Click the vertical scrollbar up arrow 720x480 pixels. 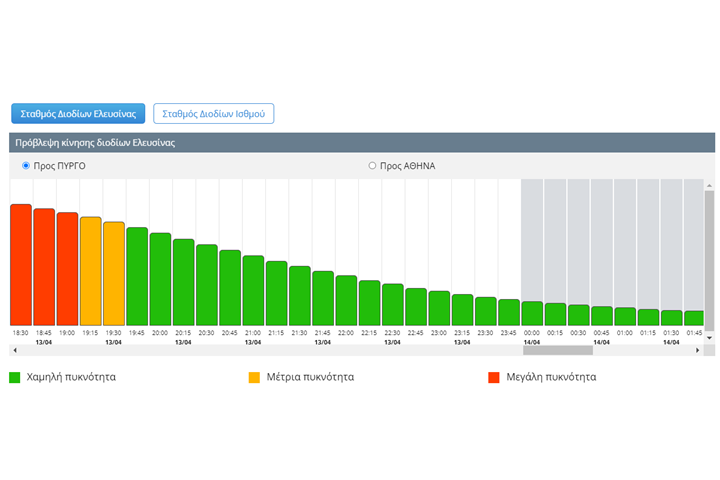(709, 186)
